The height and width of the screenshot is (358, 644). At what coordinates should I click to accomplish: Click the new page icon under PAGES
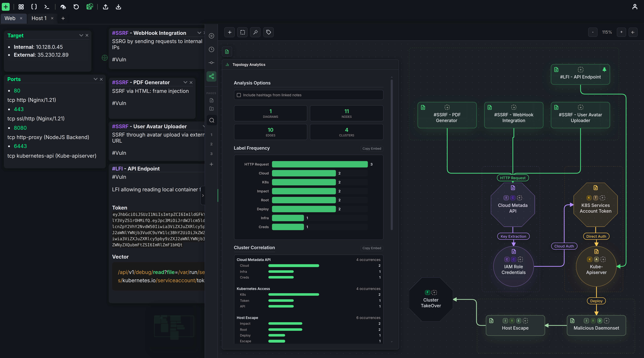[x=211, y=100]
